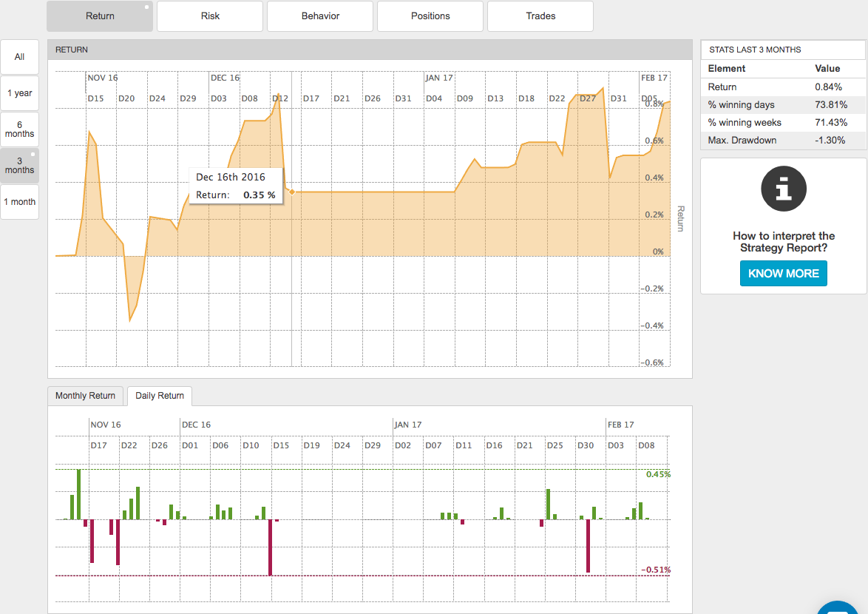The width and height of the screenshot is (868, 614).
Task: Switch to the 6 months range
Action: coord(19,129)
